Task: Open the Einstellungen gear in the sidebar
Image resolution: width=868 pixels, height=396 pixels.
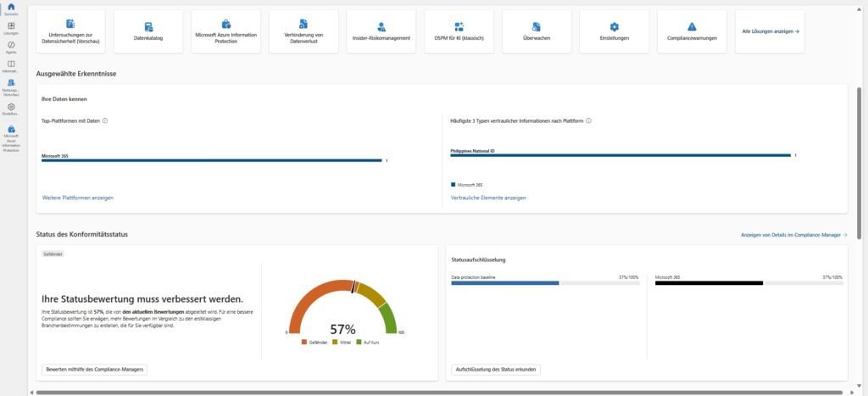Action: [x=11, y=109]
